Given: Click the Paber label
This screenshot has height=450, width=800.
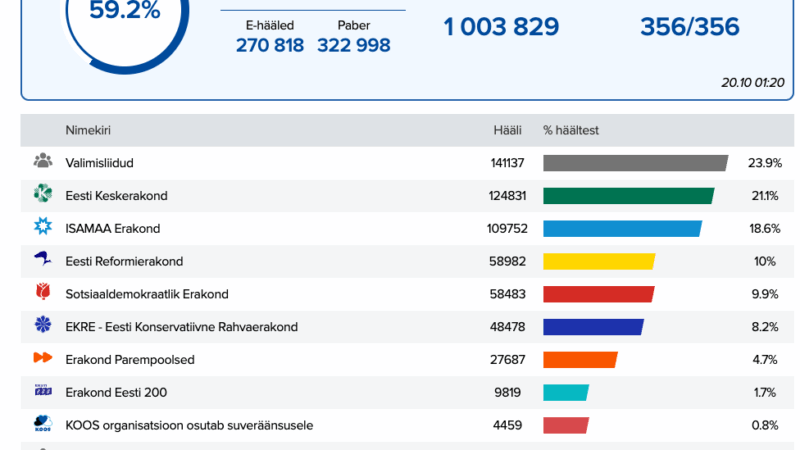Looking at the screenshot, I should [x=354, y=26].
